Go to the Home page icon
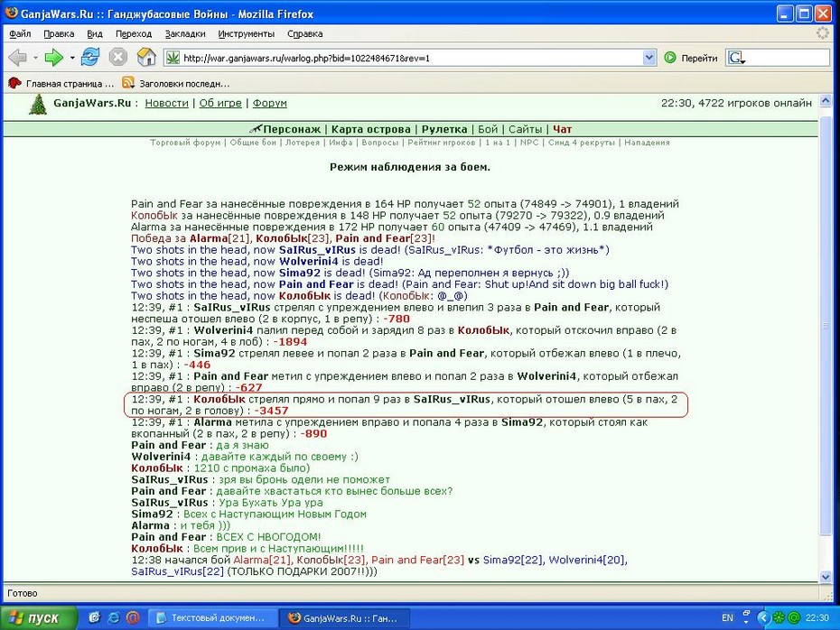The height and width of the screenshot is (630, 840). tap(146, 57)
